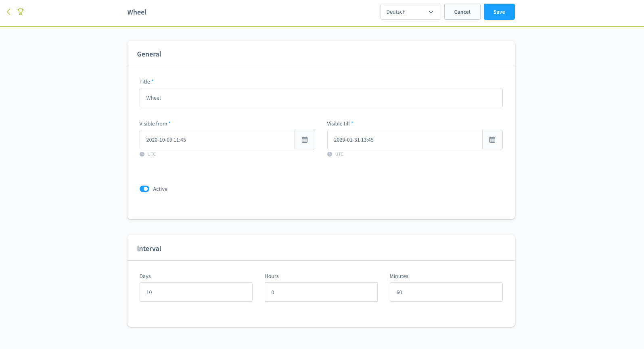Click the back chevron icon
The height and width of the screenshot is (349, 644).
(x=8, y=12)
